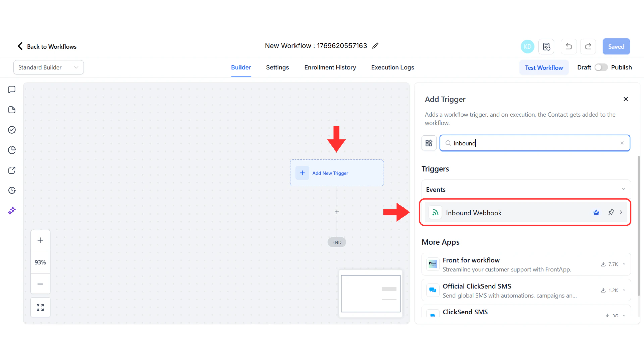Open the documents panel in left sidebar
Image resolution: width=644 pixels, height=362 pixels.
12,110
